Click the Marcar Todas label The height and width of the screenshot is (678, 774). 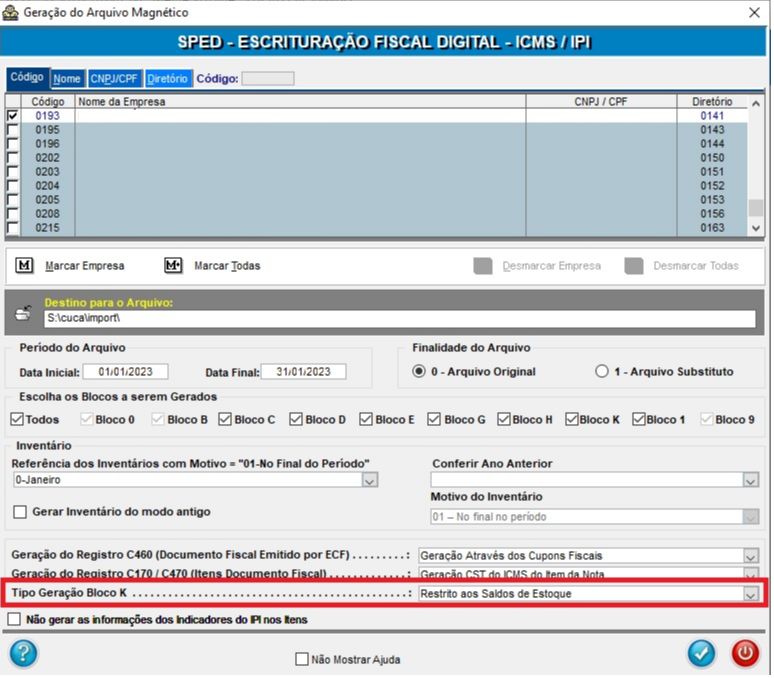click(227, 265)
